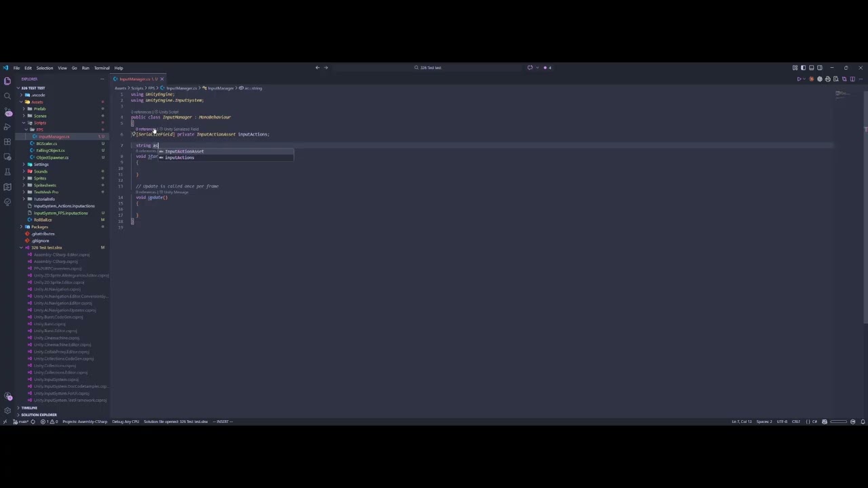The image size is (868, 488).
Task: Open the dropdown next to Run button
Action: (804, 79)
